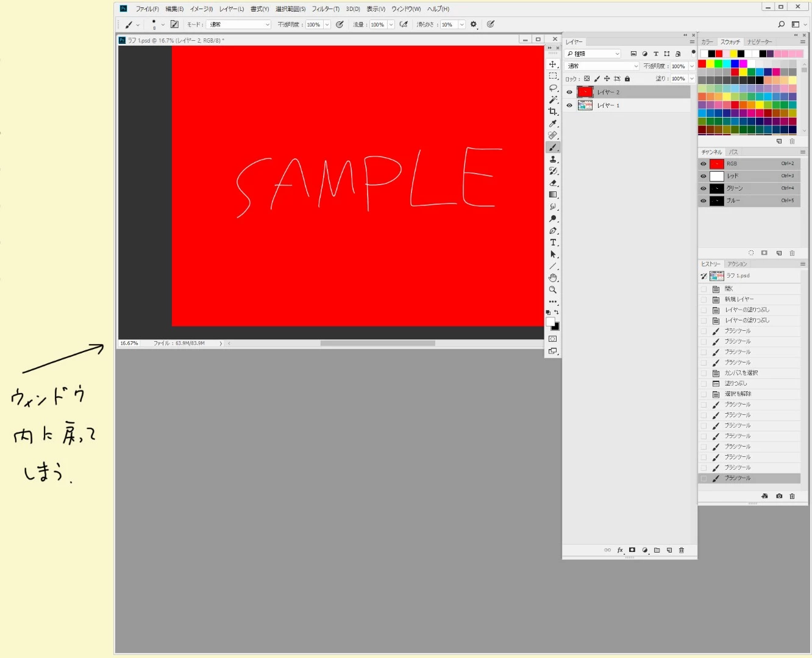Create new snapshot with camera icon
Screen dimensions: 812x658
pos(779,496)
